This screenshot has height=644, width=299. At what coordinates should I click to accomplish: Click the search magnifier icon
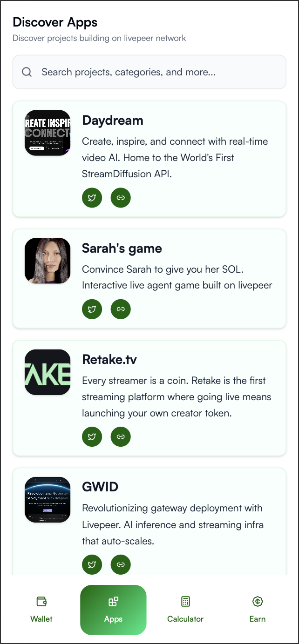click(27, 72)
